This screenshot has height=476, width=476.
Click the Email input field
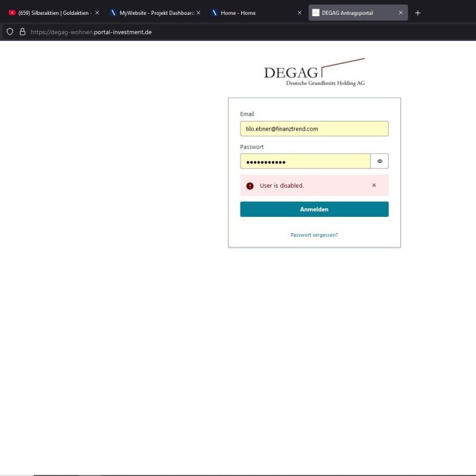coord(314,129)
